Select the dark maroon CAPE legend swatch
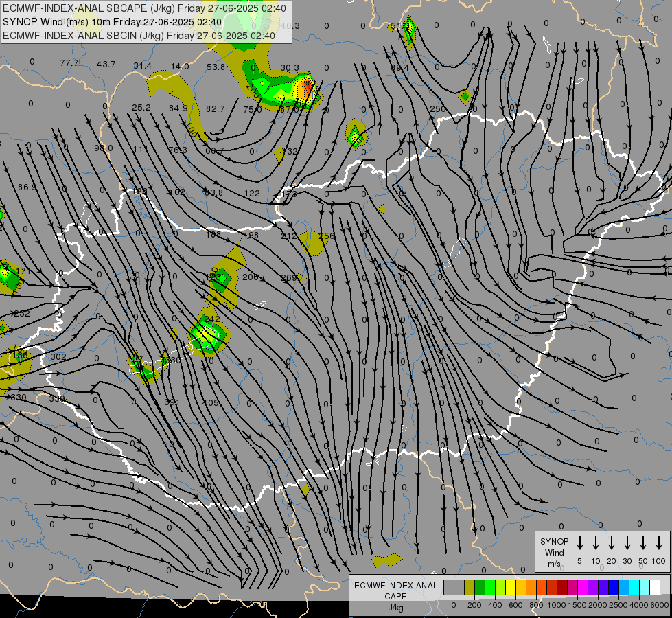Screen dimensions: 672x618 click(x=562, y=587)
